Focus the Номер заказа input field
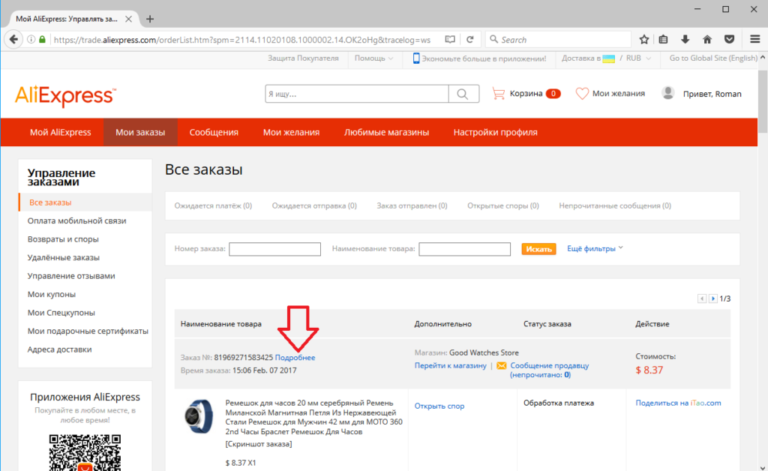Image resolution: width=768 pixels, height=471 pixels. (x=275, y=249)
